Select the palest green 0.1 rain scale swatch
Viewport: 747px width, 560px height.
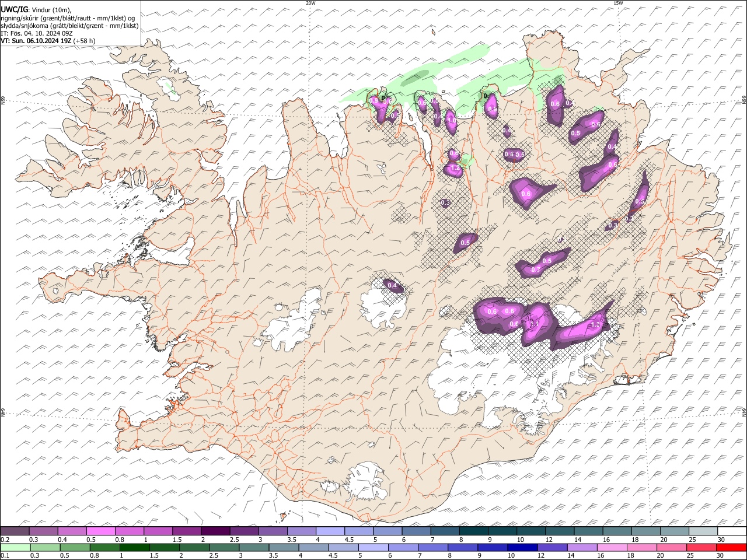(x=15, y=547)
